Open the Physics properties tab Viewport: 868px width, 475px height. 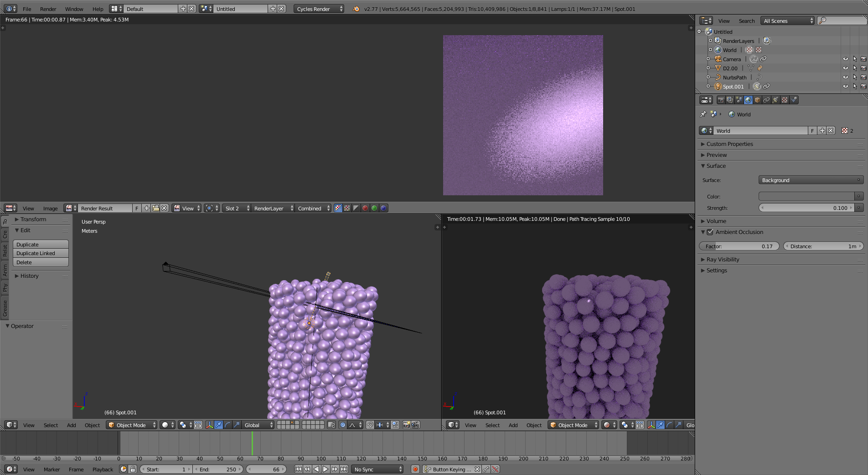[794, 100]
